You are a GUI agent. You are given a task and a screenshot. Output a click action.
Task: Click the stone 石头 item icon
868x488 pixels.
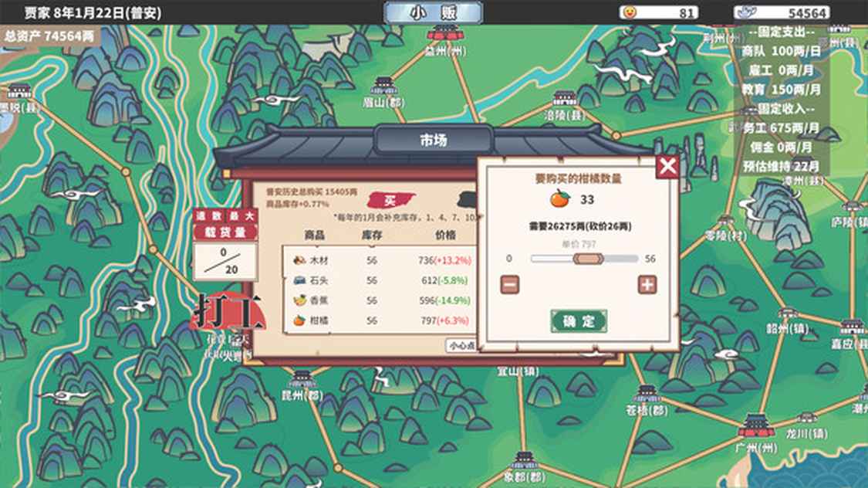[299, 280]
